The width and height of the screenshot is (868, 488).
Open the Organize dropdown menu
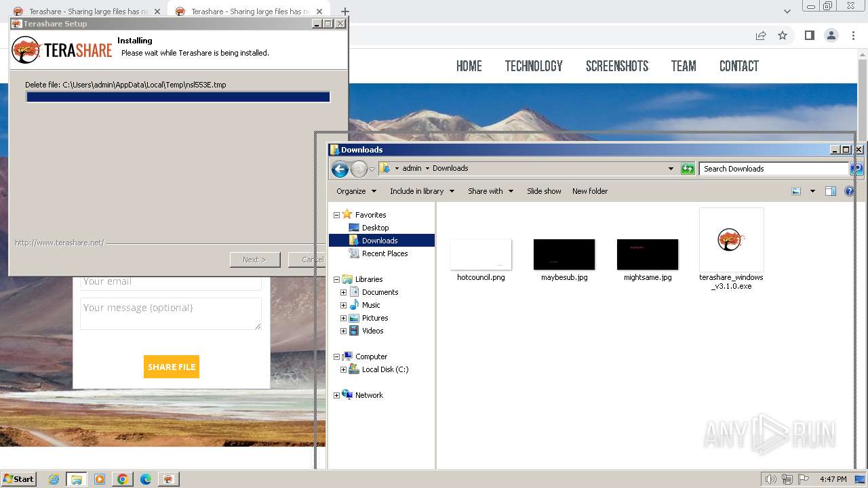(x=356, y=191)
